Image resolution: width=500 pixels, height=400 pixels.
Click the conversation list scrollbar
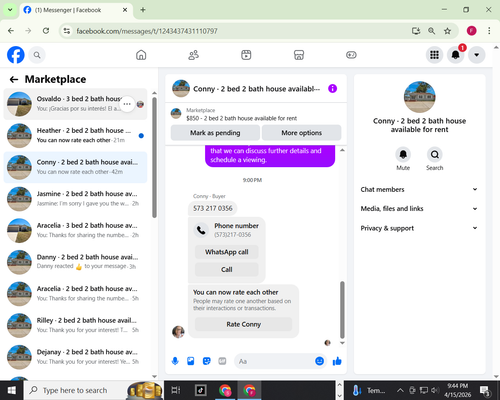(154, 157)
